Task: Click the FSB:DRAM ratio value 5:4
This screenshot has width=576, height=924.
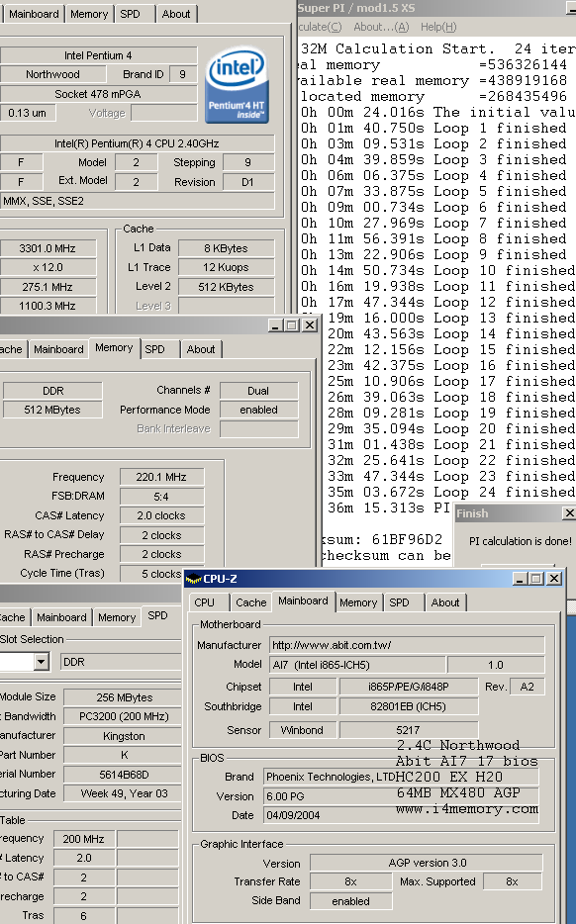Action: click(161, 497)
